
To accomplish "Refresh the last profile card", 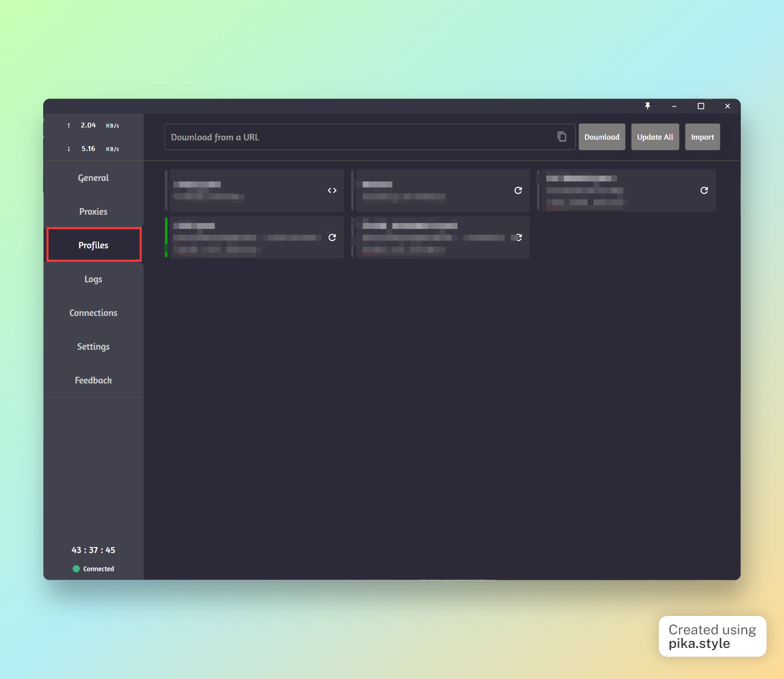I will [518, 237].
